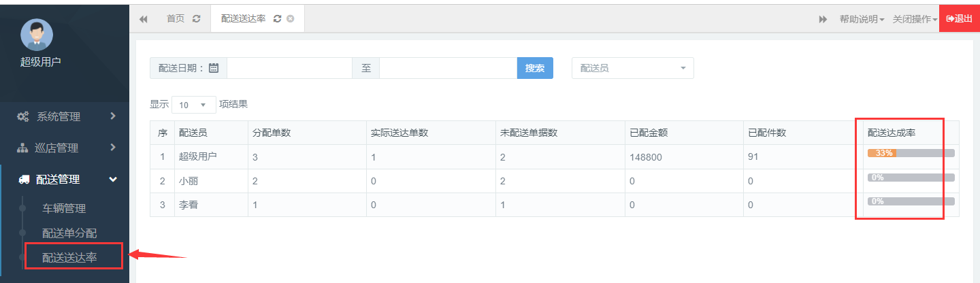The image size is (980, 283).
Task: Click the super user avatar image
Action: click(x=37, y=35)
